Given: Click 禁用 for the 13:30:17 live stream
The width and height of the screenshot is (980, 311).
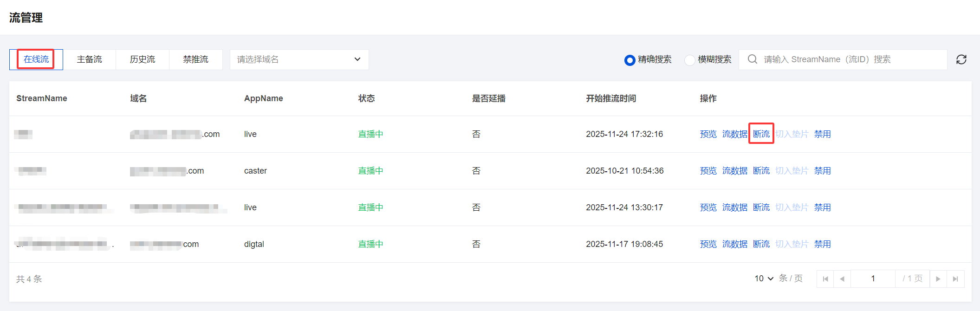Looking at the screenshot, I should pos(822,207).
